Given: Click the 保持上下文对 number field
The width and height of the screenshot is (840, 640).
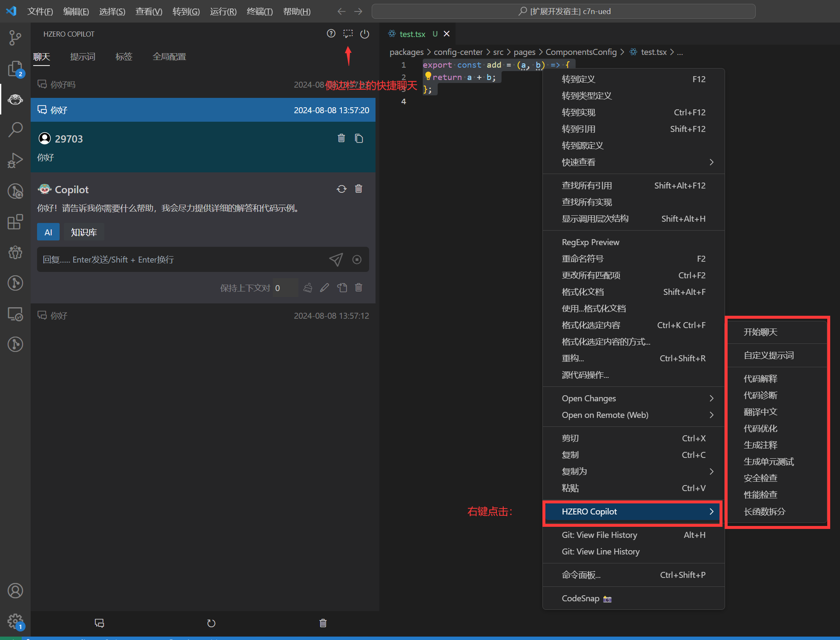Looking at the screenshot, I should click(x=285, y=288).
